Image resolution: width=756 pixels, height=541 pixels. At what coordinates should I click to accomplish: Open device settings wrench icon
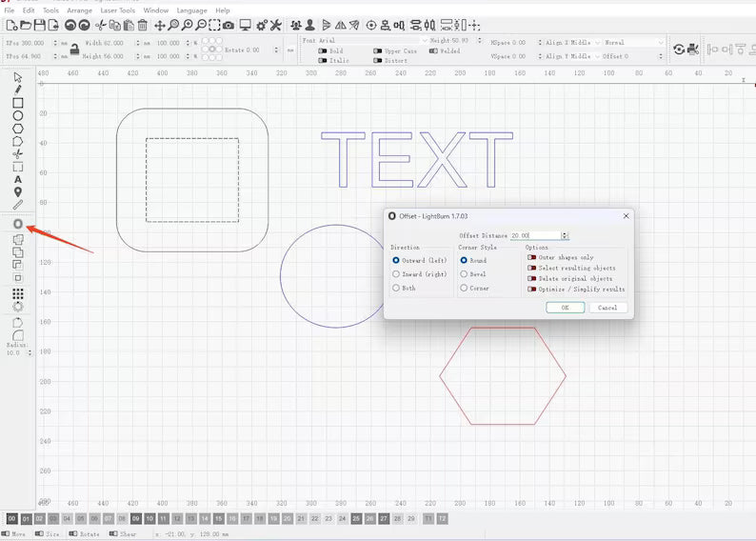click(275, 25)
